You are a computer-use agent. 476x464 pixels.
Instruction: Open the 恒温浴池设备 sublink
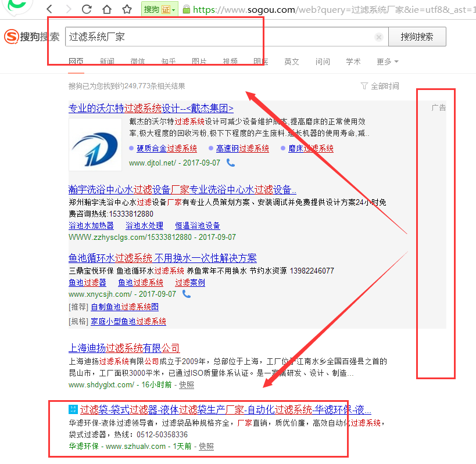pos(198,226)
